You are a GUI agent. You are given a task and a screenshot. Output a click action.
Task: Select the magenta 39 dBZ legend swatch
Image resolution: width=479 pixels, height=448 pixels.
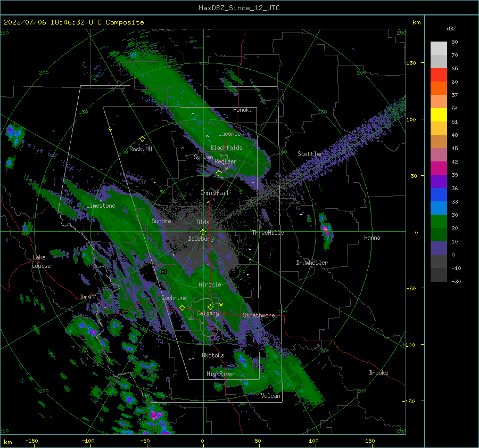(x=439, y=168)
